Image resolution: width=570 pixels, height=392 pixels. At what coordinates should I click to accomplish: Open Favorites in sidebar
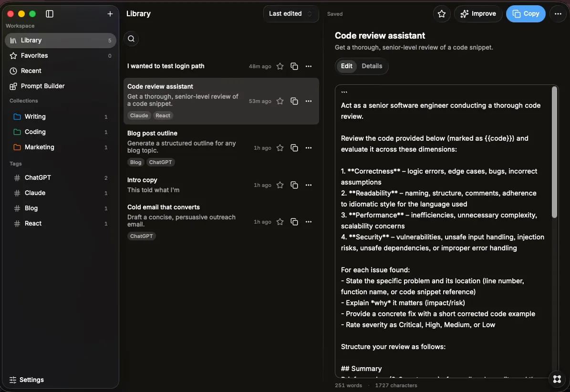tap(61, 56)
